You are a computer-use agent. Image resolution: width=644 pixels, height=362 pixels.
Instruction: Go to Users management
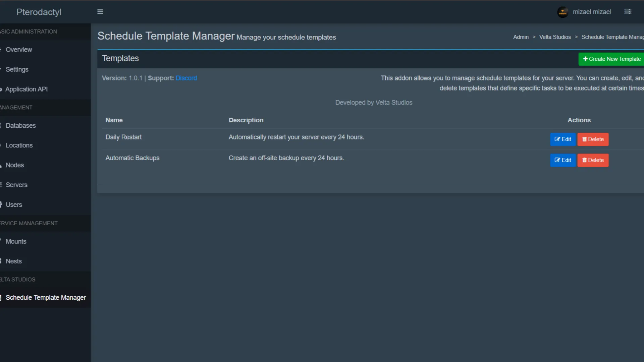pos(14,204)
